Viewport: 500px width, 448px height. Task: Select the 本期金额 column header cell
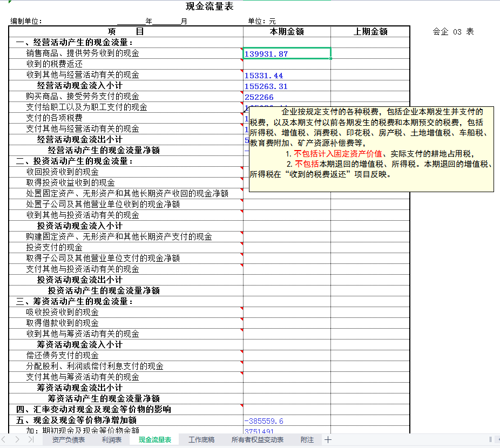pyautogui.click(x=286, y=31)
